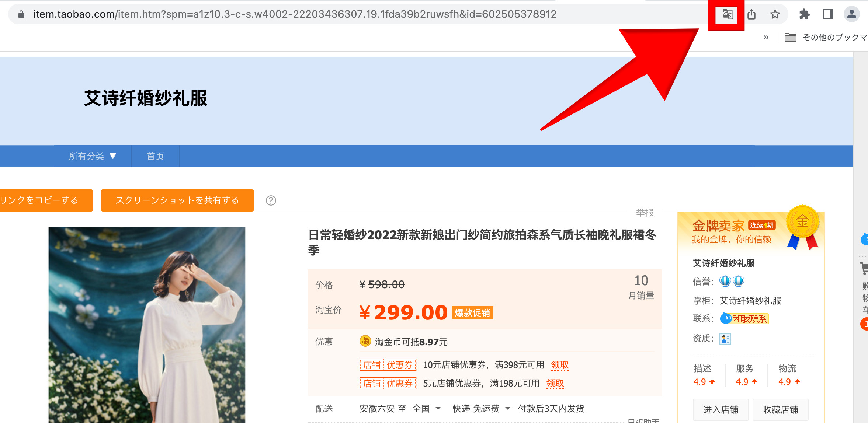Expand the 所有分类 category dropdown
Viewport: 868px width, 423px height.
(x=93, y=156)
